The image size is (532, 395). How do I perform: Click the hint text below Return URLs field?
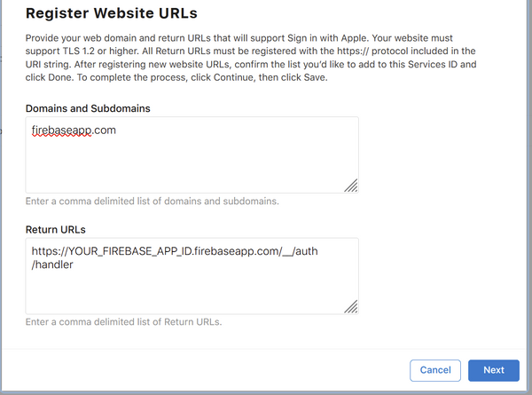[123, 321]
